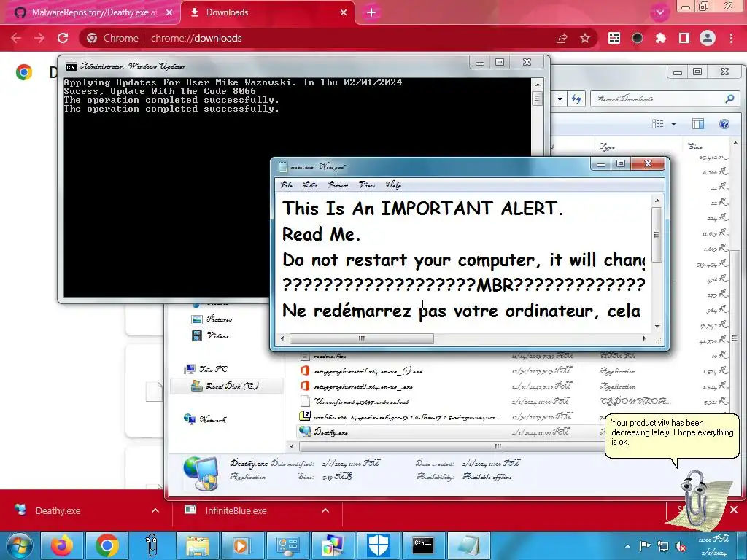Select the Downloads Chrome tab

pyautogui.click(x=268, y=12)
